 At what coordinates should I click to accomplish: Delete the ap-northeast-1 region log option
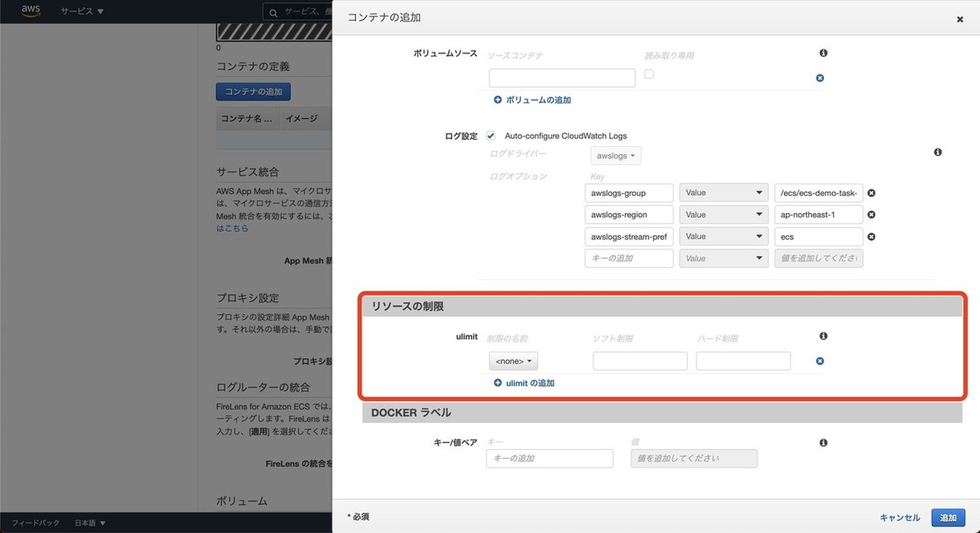coord(871,214)
